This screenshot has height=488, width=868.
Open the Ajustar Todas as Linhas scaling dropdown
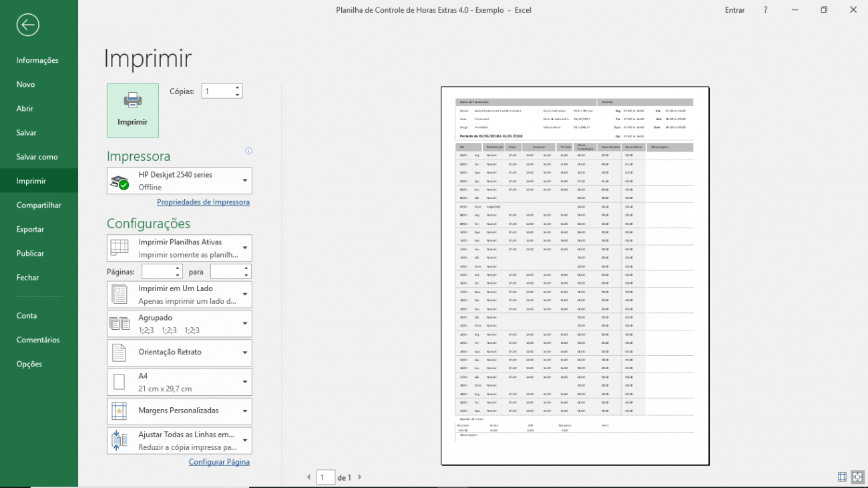(180, 441)
